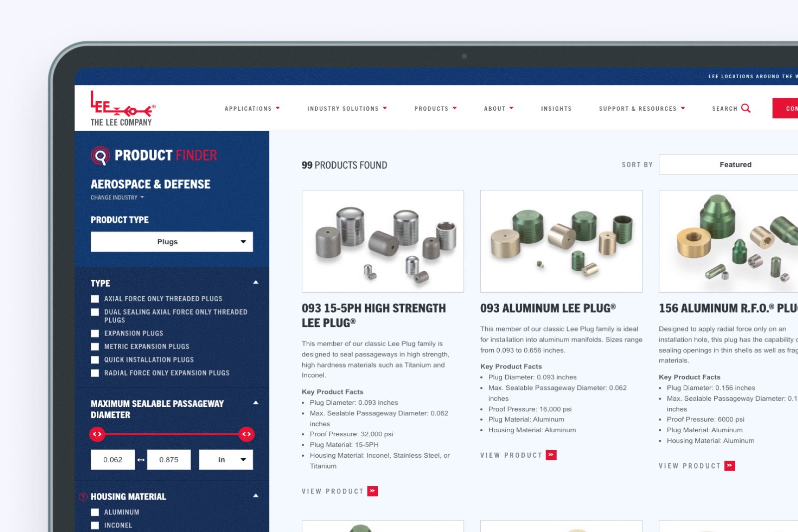Screen dimensions: 798x532
Task: Tick the Aluminum housing material checkbox
Action: point(95,512)
